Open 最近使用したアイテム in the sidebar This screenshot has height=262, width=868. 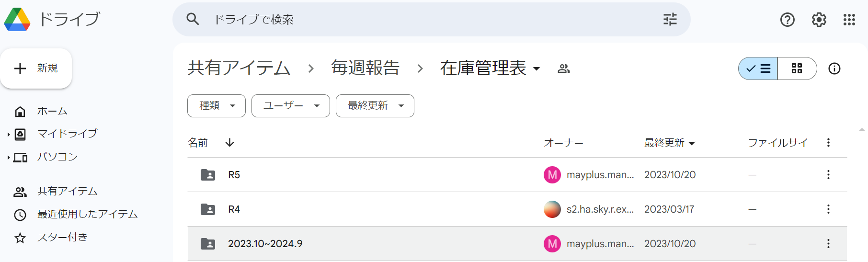pyautogui.click(x=87, y=214)
